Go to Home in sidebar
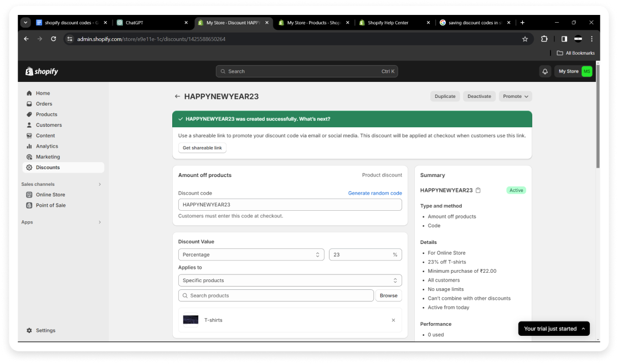 pyautogui.click(x=43, y=93)
